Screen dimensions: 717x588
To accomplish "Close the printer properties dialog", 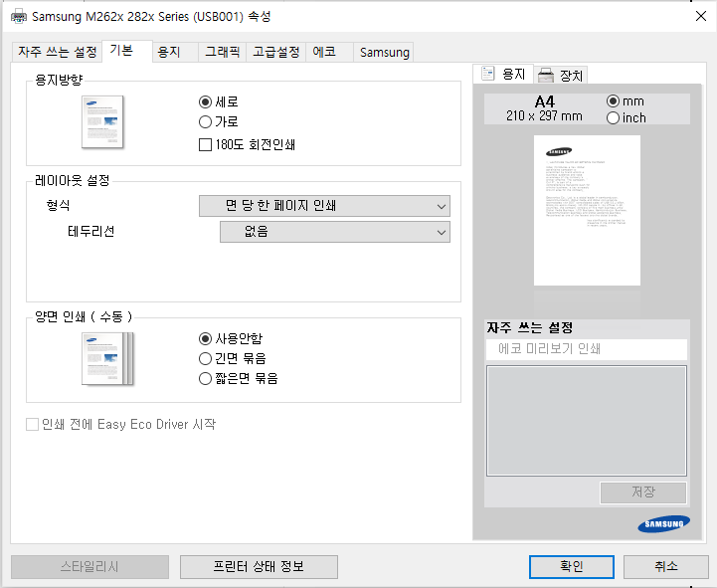I will point(700,17).
